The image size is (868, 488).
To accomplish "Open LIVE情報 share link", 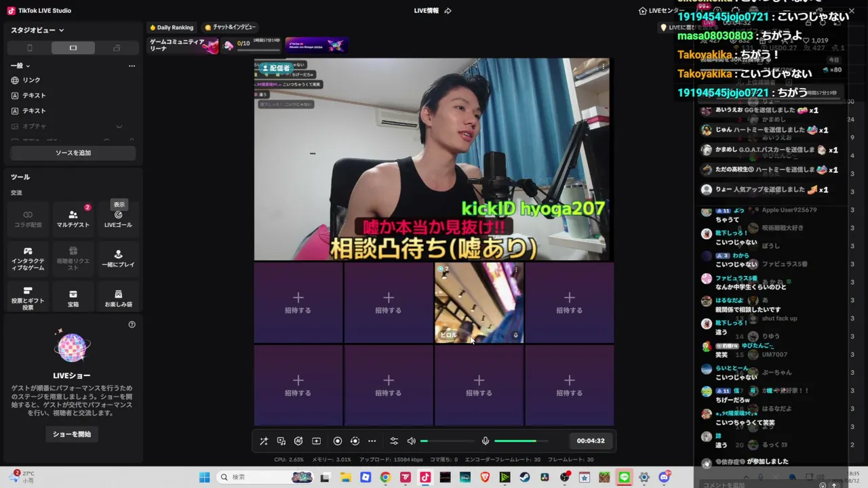I will [x=433, y=11].
